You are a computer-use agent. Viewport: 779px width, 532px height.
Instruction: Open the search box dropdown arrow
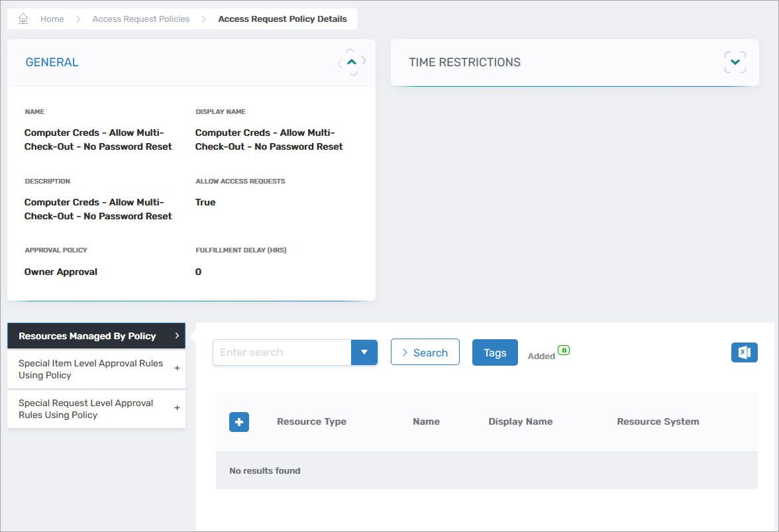click(364, 352)
